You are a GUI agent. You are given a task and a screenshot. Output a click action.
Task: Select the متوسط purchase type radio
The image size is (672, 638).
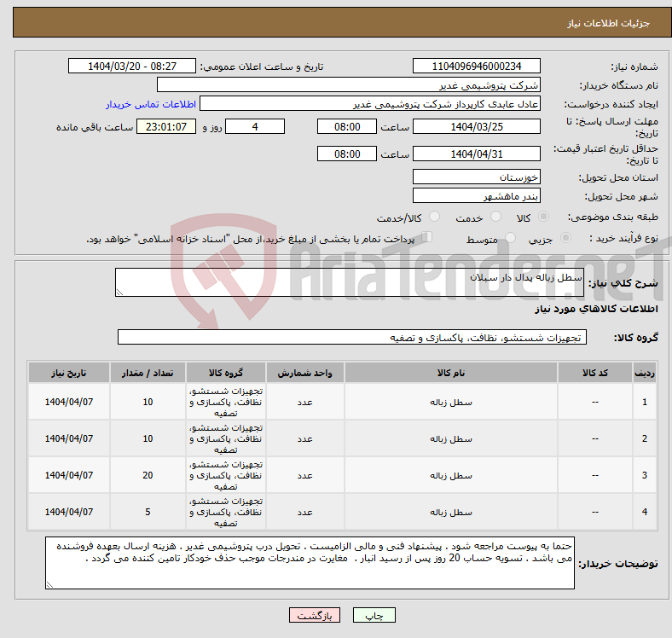tap(510, 237)
